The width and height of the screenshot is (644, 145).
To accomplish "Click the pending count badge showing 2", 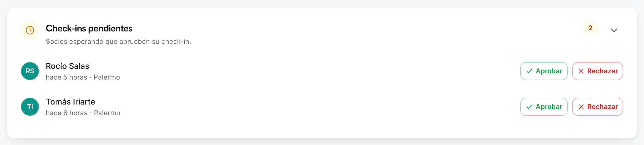I will [590, 28].
